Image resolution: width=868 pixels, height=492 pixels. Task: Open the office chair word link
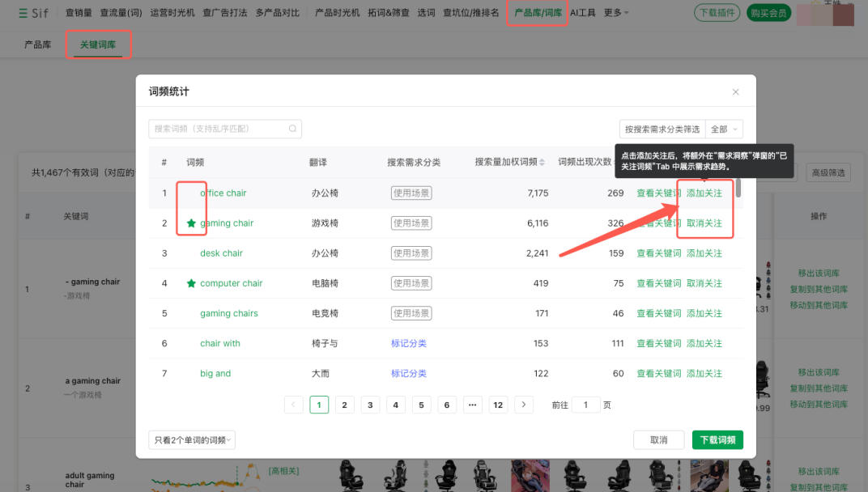coord(223,193)
